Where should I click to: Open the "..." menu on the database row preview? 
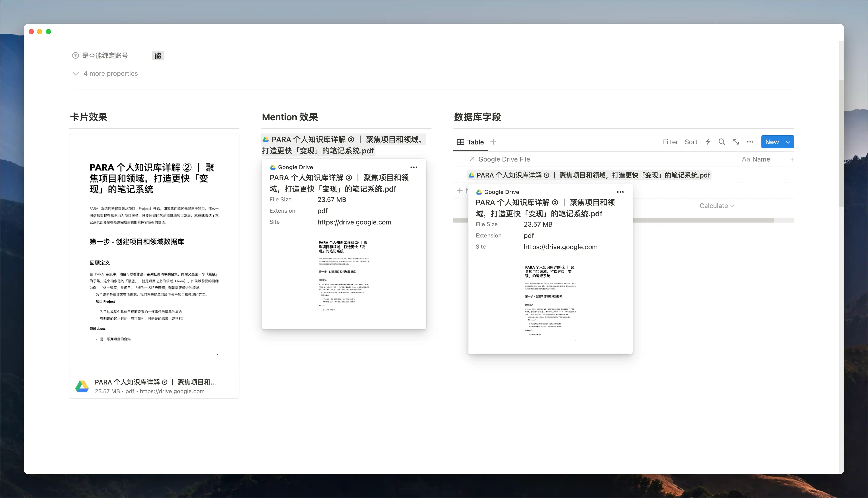point(620,192)
